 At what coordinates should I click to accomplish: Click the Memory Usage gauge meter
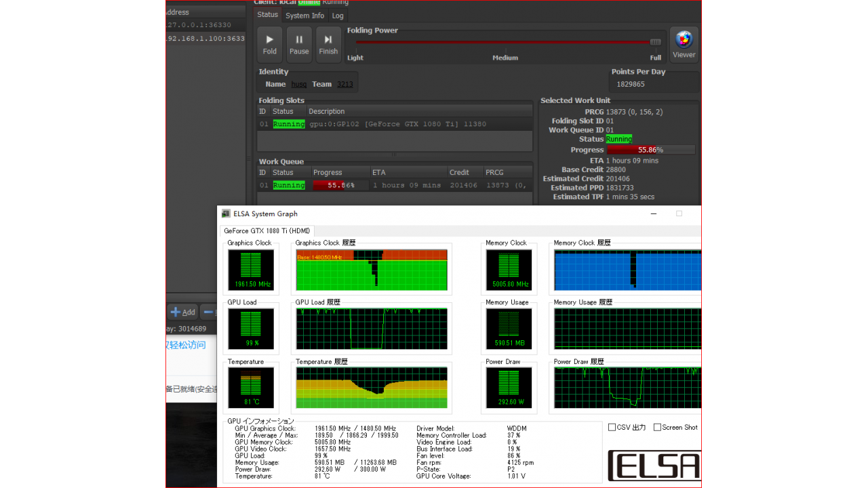pyautogui.click(x=509, y=329)
